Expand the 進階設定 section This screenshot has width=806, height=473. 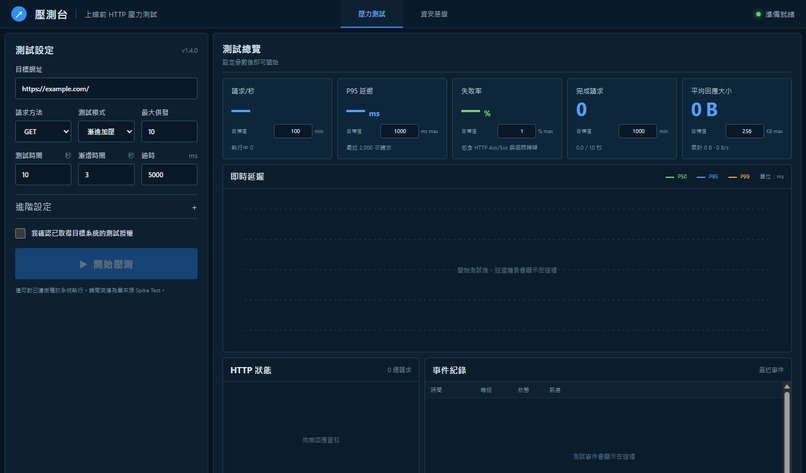point(106,207)
